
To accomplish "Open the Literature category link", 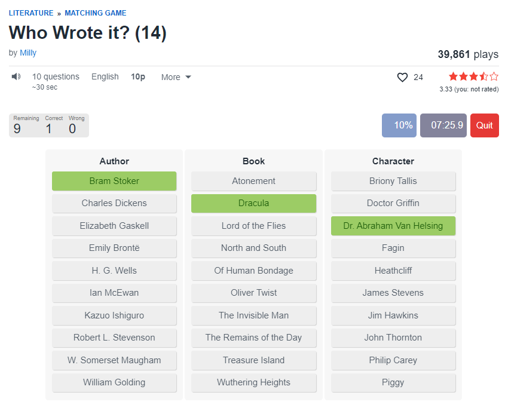I will (x=31, y=13).
